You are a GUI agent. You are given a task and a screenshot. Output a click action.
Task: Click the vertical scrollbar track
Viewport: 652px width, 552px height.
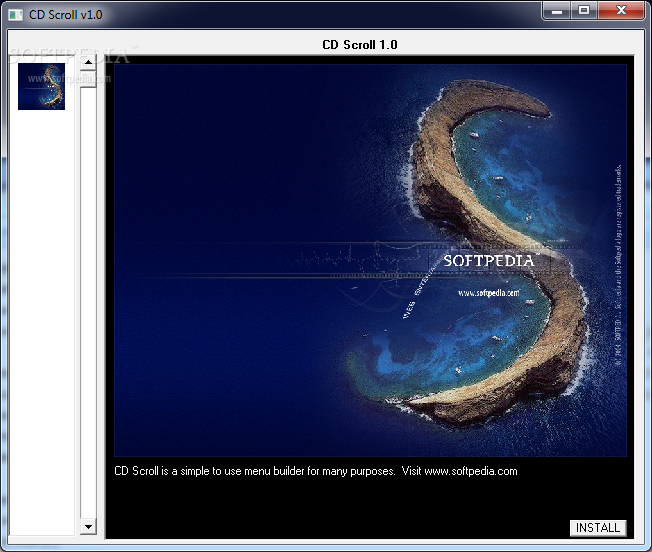pyautogui.click(x=88, y=295)
